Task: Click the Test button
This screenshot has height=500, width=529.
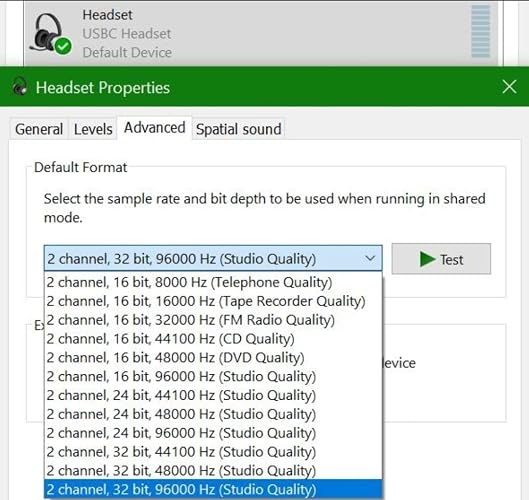Action: [x=441, y=259]
